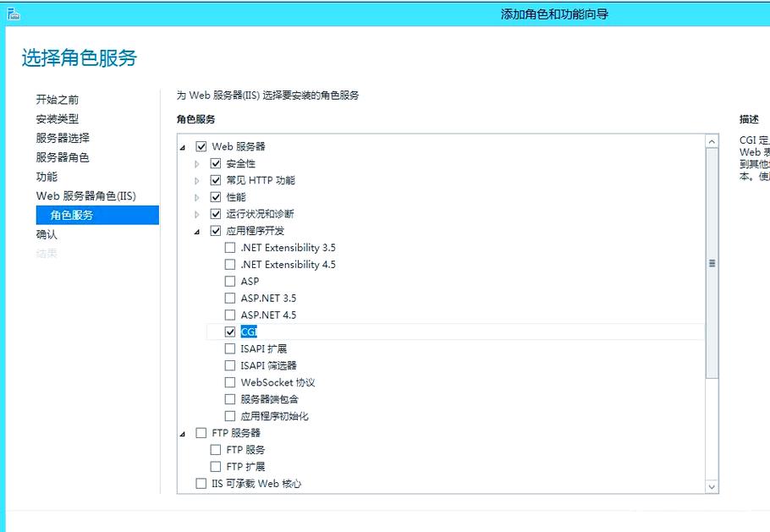Check the ISAPI 扩展 option
The width and height of the screenshot is (770, 532).
point(229,348)
